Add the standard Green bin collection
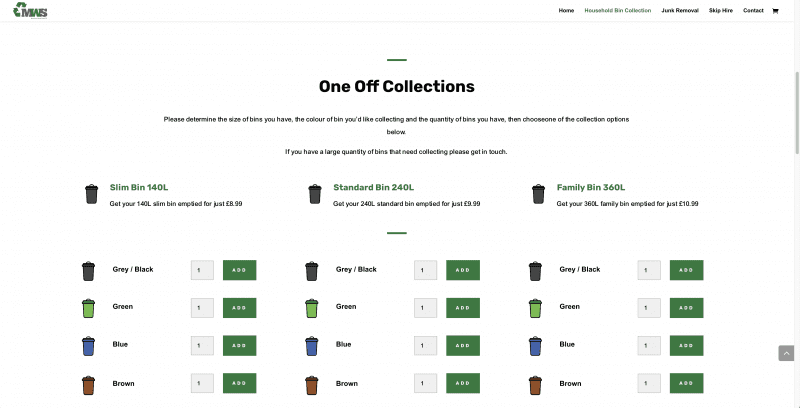This screenshot has height=408, width=800. pyautogui.click(x=462, y=308)
